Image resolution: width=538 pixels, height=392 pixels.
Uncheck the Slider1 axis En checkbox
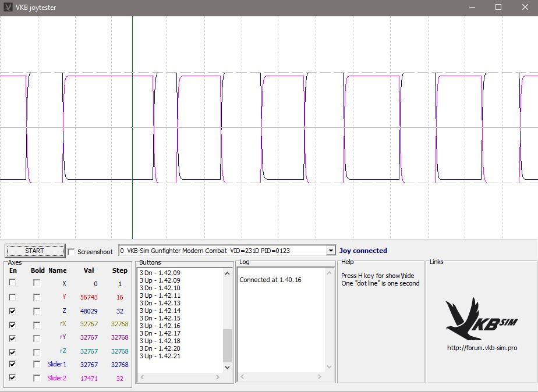click(12, 365)
